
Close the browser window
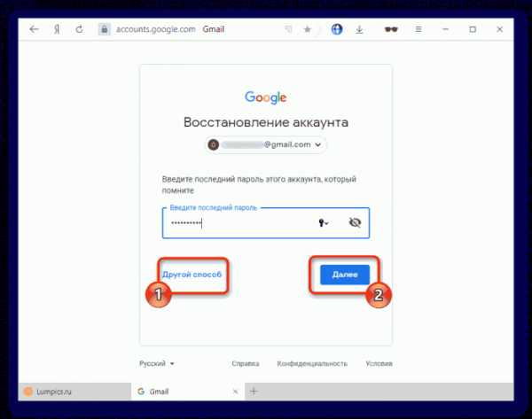tap(499, 29)
